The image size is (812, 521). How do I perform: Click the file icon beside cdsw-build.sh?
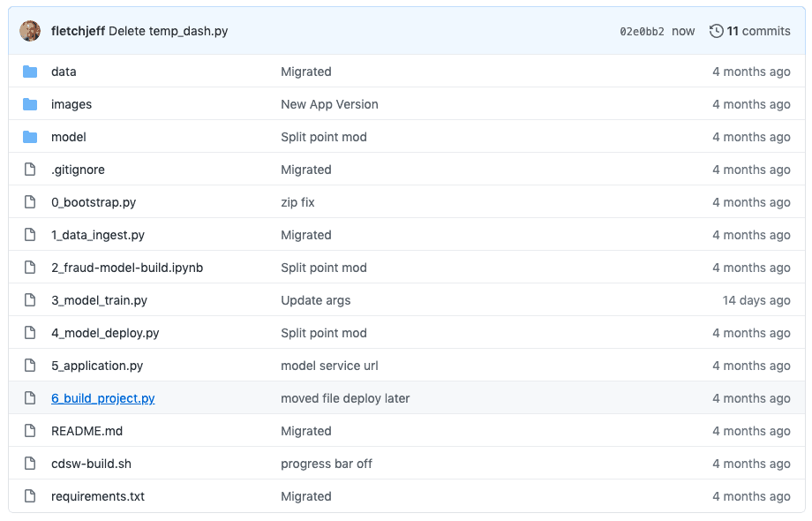[x=29, y=464]
